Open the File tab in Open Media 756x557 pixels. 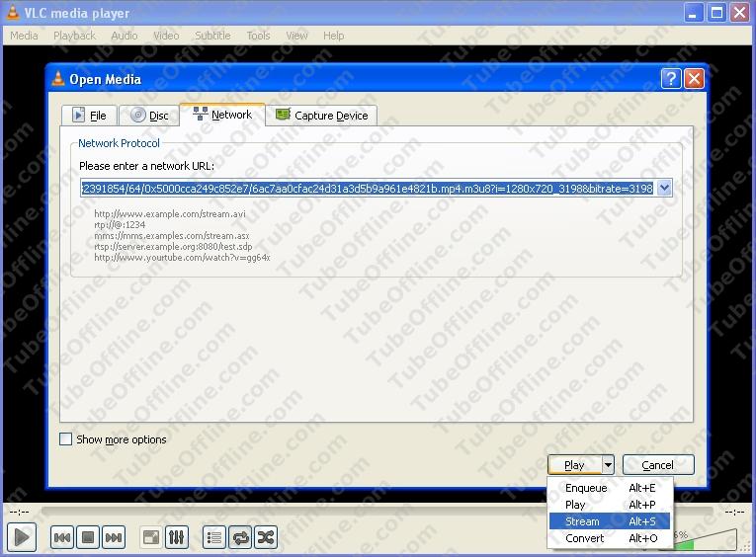[x=89, y=116]
